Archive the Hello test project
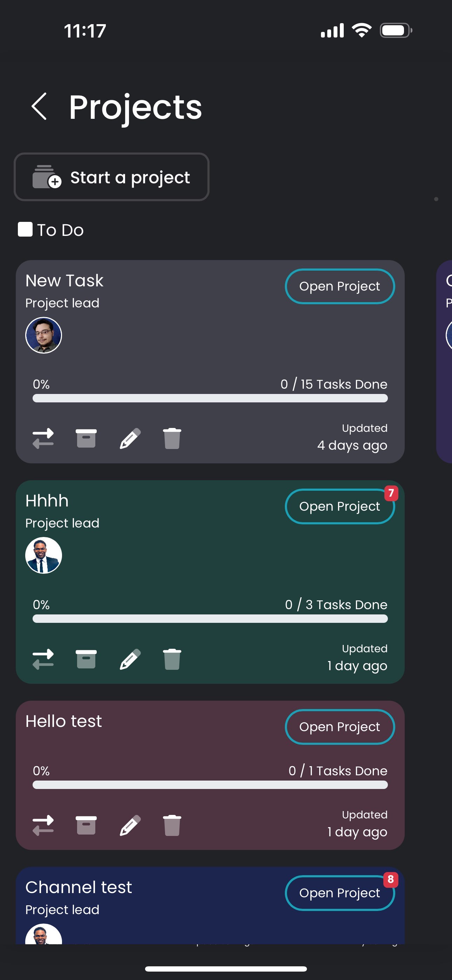 point(86,825)
